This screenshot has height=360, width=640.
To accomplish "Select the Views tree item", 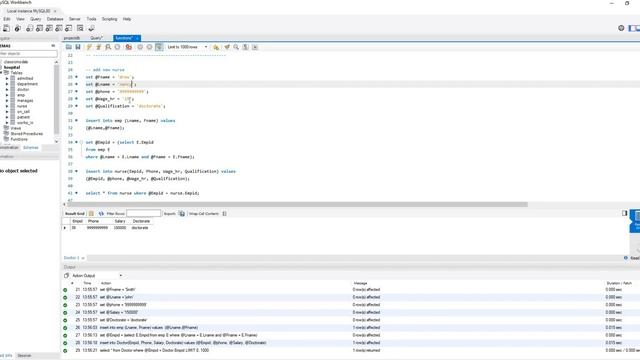I will 16,128.
